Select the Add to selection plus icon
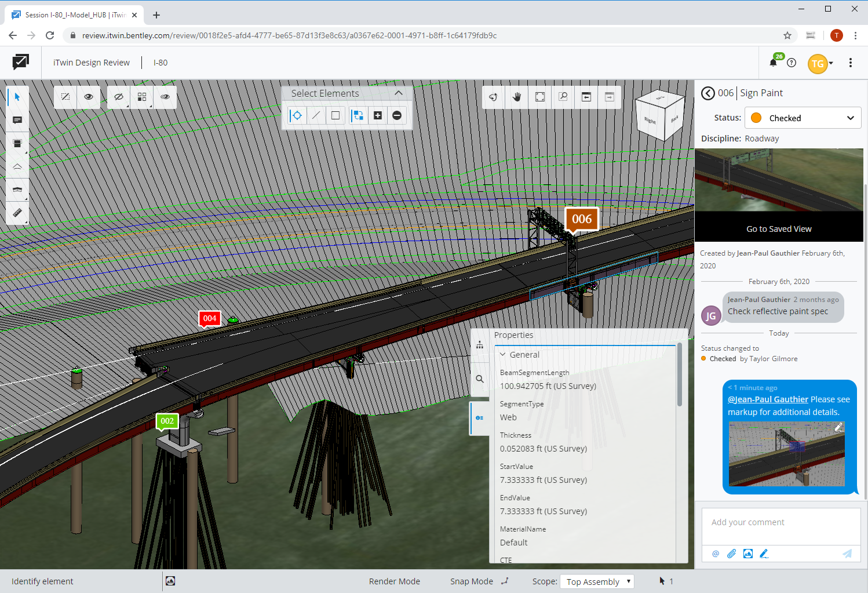868x593 pixels. [x=377, y=115]
